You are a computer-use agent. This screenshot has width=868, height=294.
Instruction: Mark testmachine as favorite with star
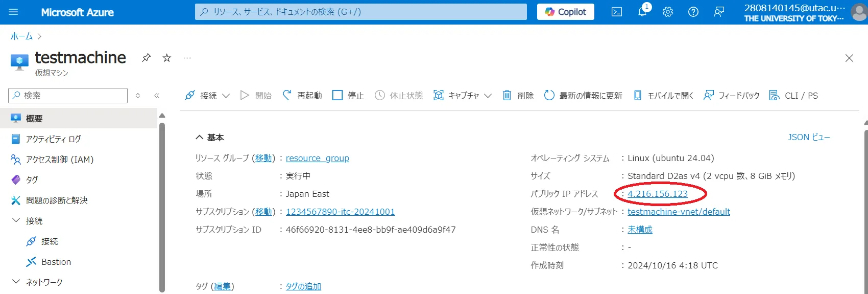pos(167,58)
